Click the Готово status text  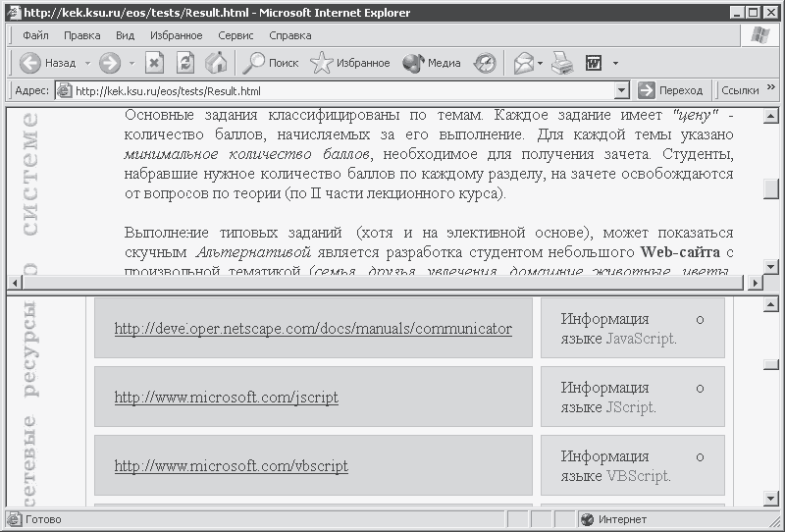[43, 519]
